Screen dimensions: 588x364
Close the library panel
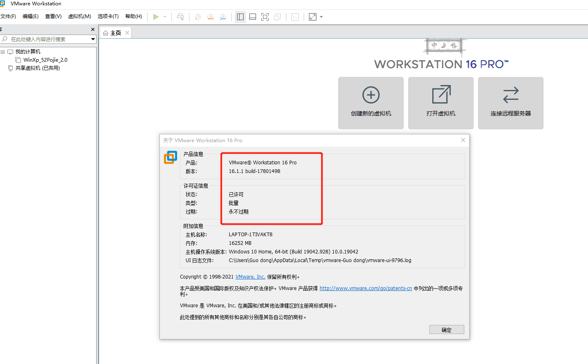coord(93,30)
